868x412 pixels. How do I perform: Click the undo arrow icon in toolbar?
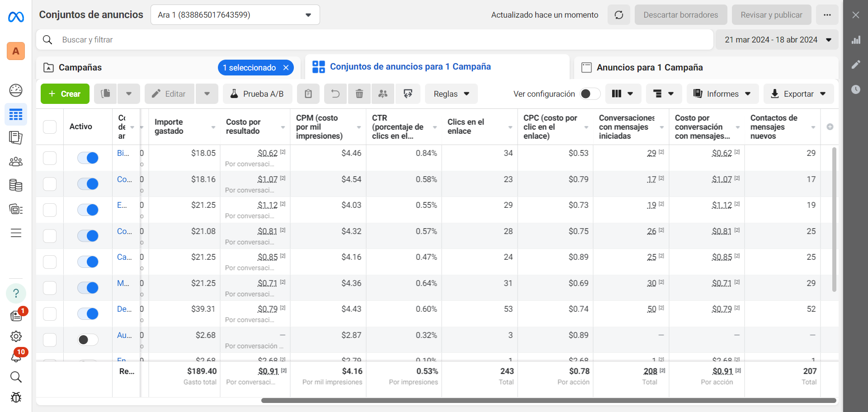pos(335,94)
